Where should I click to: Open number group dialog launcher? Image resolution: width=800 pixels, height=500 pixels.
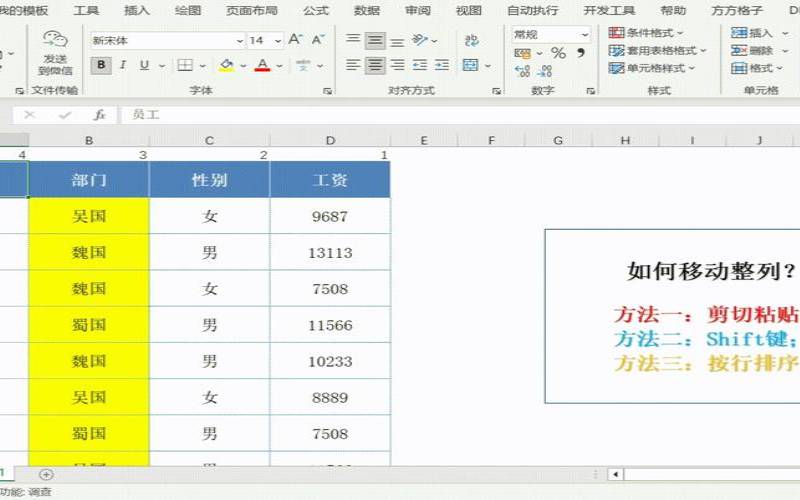590,91
